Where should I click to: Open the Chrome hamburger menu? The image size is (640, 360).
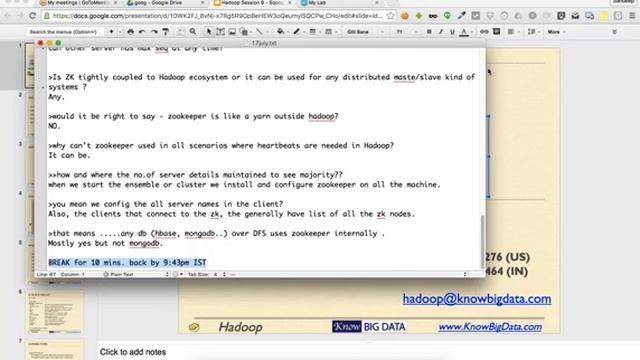click(632, 16)
